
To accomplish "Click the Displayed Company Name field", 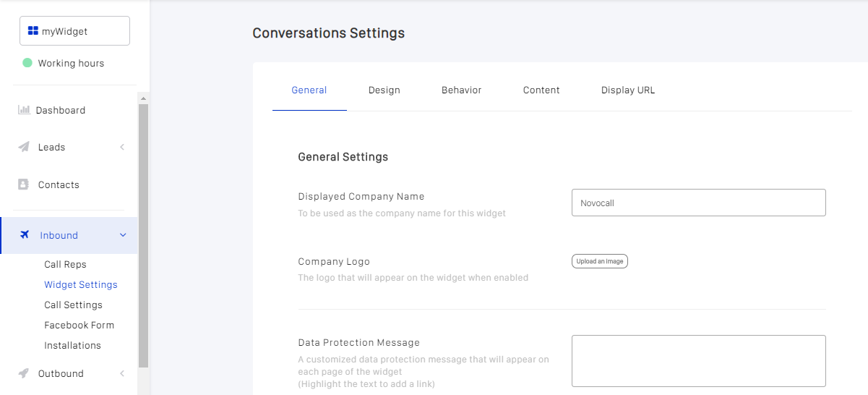I will (x=698, y=203).
